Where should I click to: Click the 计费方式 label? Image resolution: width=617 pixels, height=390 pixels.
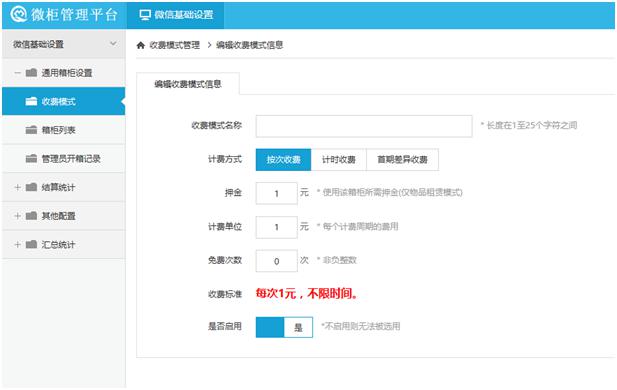(225, 159)
